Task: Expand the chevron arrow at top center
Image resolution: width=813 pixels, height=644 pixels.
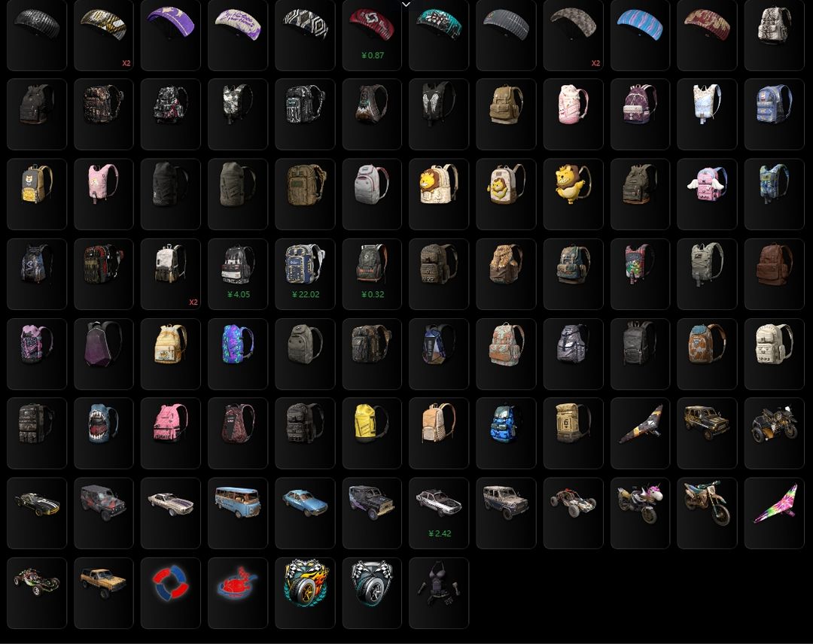Action: click(406, 5)
